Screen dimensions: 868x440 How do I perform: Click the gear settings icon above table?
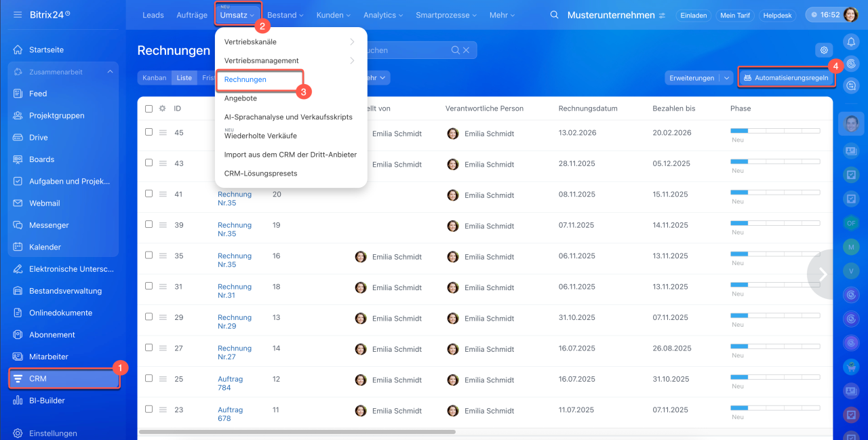[824, 50]
